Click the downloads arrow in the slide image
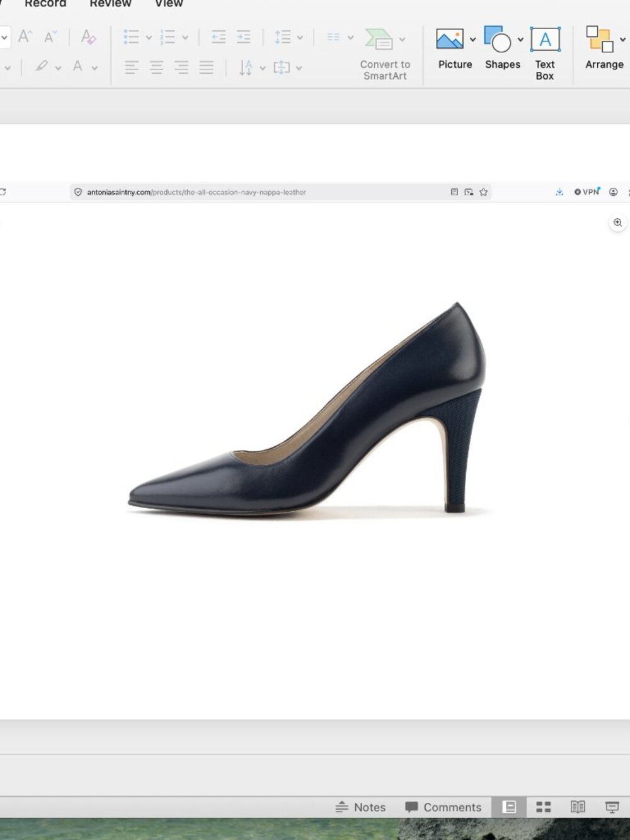The height and width of the screenshot is (840, 630). coord(559,192)
